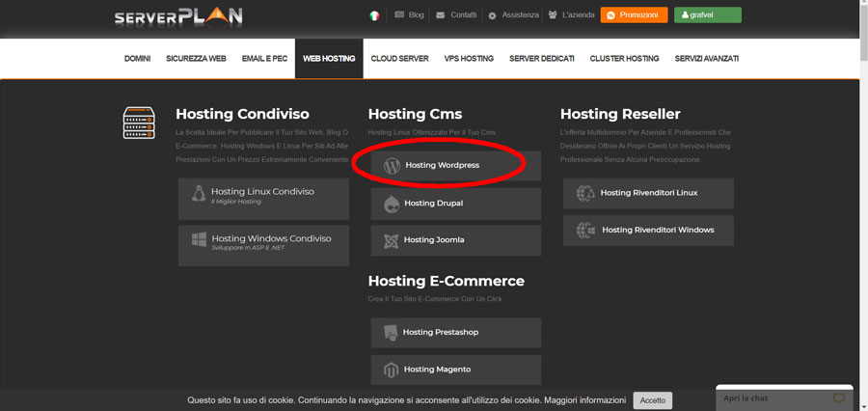Click the Assistenza gear icon
The width and height of the screenshot is (868, 411).
coord(492,15)
